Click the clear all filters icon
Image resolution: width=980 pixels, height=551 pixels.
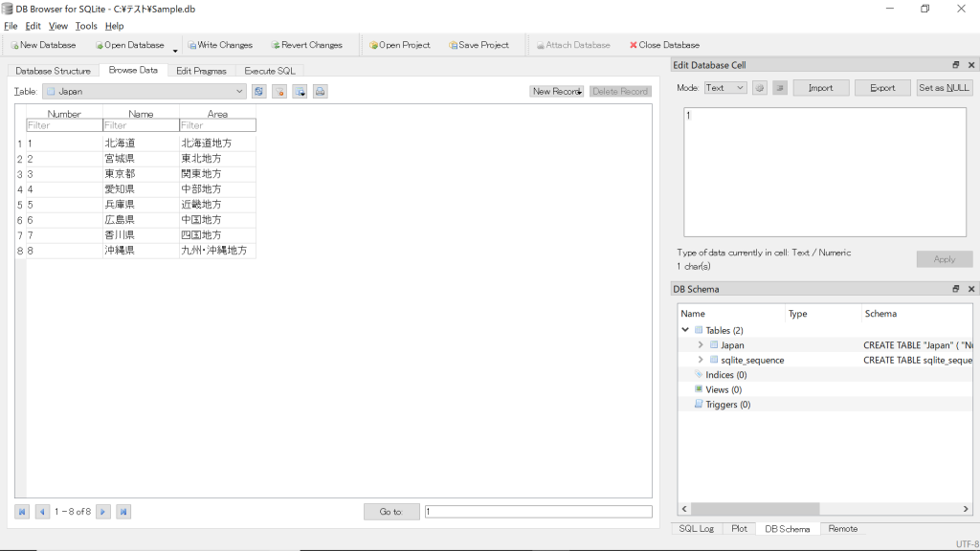click(x=279, y=91)
